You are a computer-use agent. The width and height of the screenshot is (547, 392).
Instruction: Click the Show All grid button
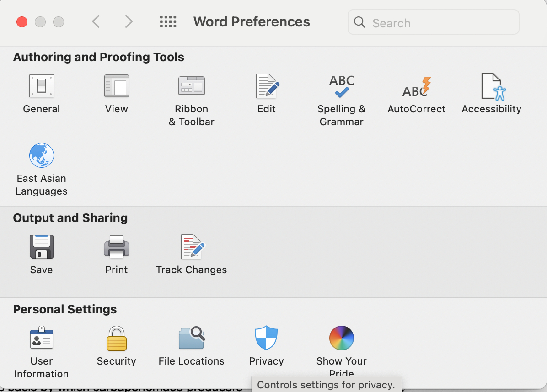click(168, 21)
